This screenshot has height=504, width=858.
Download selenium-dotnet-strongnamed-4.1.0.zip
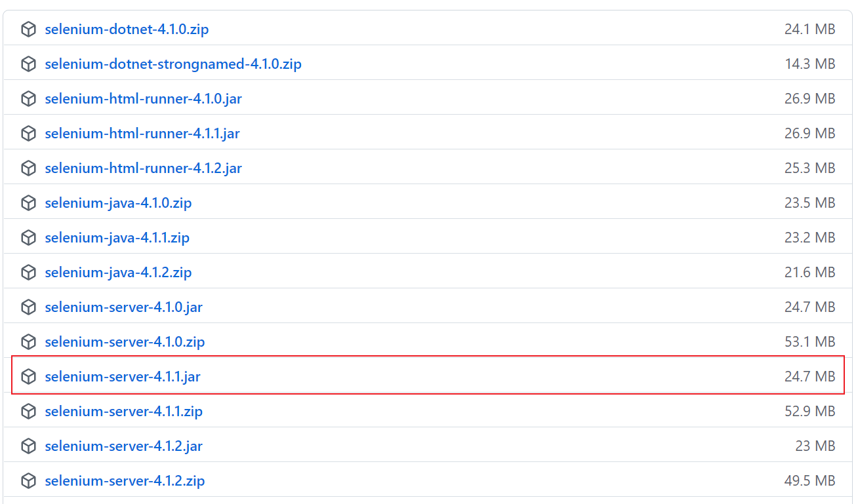(x=173, y=64)
